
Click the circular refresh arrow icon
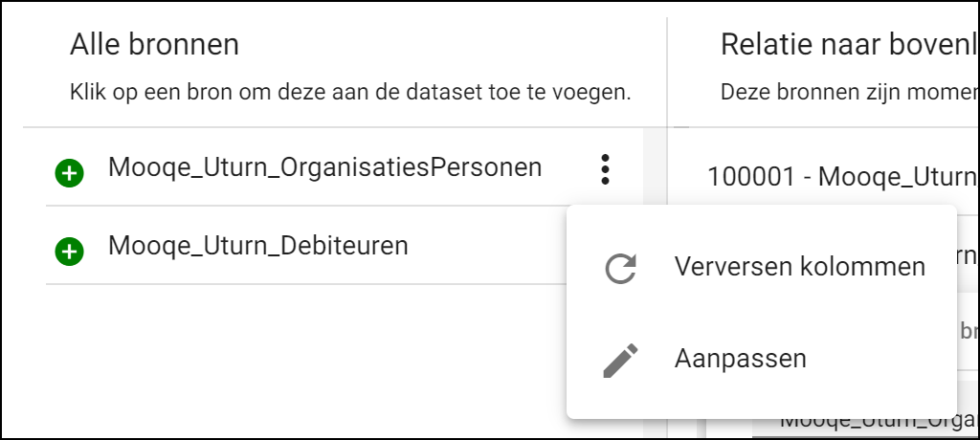(622, 269)
